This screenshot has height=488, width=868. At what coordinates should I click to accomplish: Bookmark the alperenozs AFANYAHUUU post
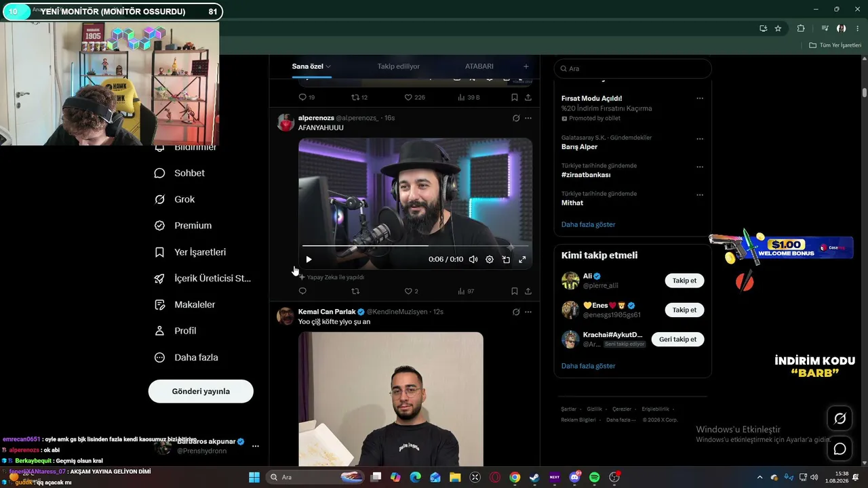(x=515, y=291)
